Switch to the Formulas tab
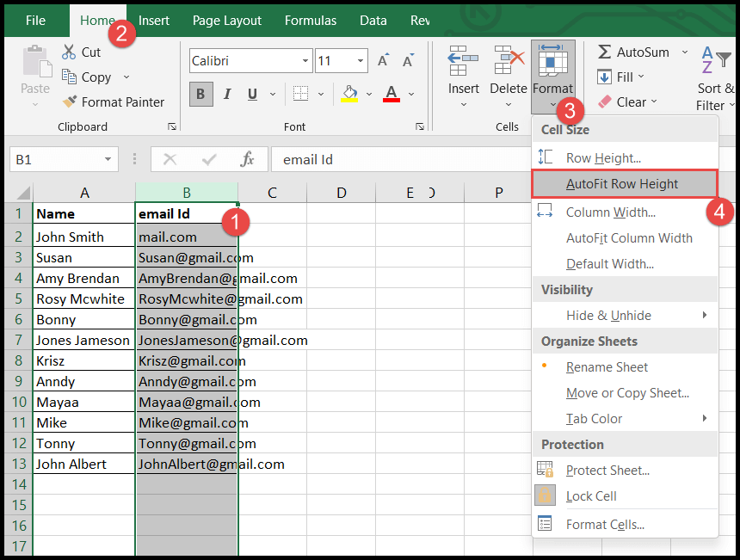The image size is (740, 560). (311, 21)
